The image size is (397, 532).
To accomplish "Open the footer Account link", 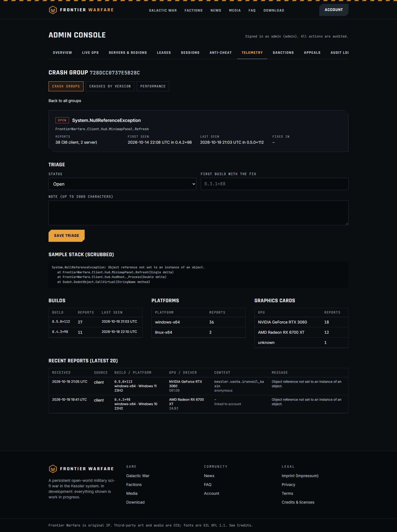I will (x=211, y=493).
